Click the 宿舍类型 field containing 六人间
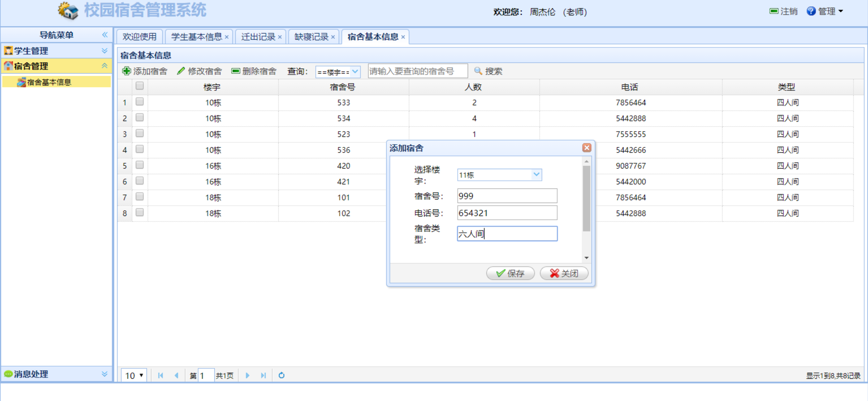This screenshot has height=401, width=868. point(507,234)
